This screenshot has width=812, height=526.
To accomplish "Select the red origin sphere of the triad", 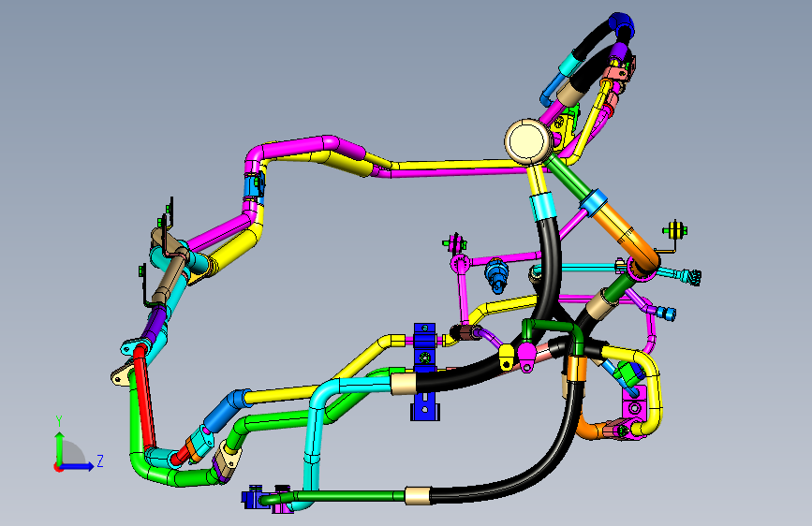I will tap(58, 467).
